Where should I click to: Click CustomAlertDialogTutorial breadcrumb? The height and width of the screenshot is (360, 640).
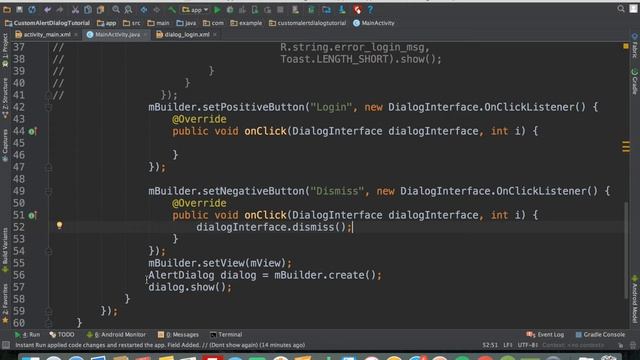pyautogui.click(x=47, y=23)
